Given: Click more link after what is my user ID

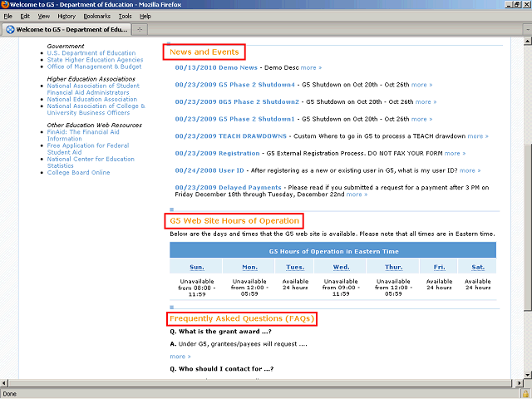Looking at the screenshot, I should click(x=470, y=170).
